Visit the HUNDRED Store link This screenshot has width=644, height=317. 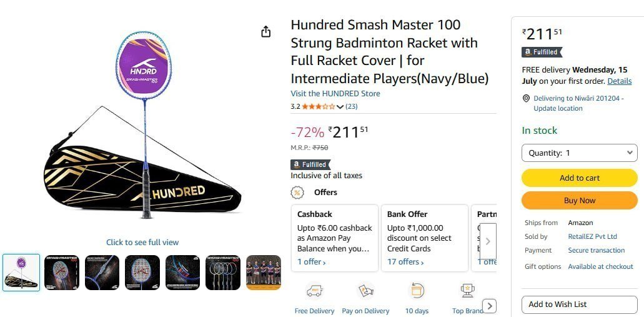335,93
